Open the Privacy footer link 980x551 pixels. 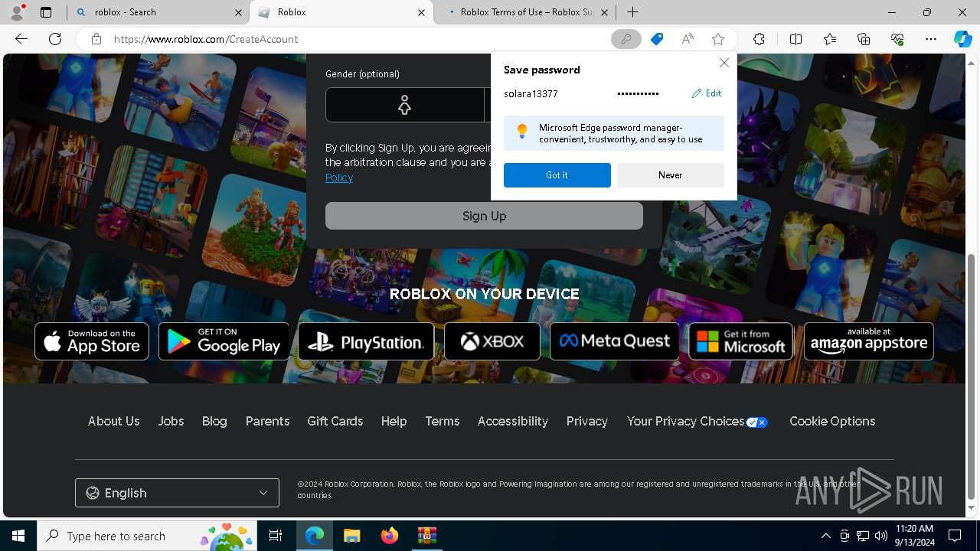(587, 421)
